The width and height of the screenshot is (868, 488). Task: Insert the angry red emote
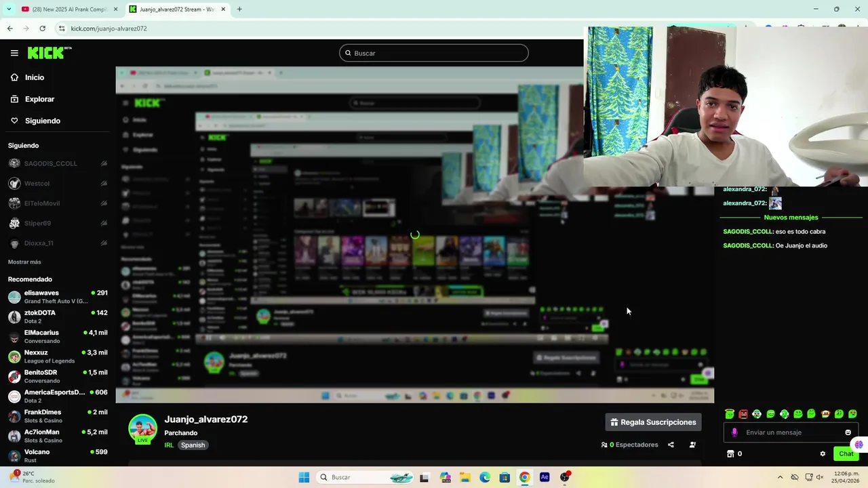(x=743, y=413)
